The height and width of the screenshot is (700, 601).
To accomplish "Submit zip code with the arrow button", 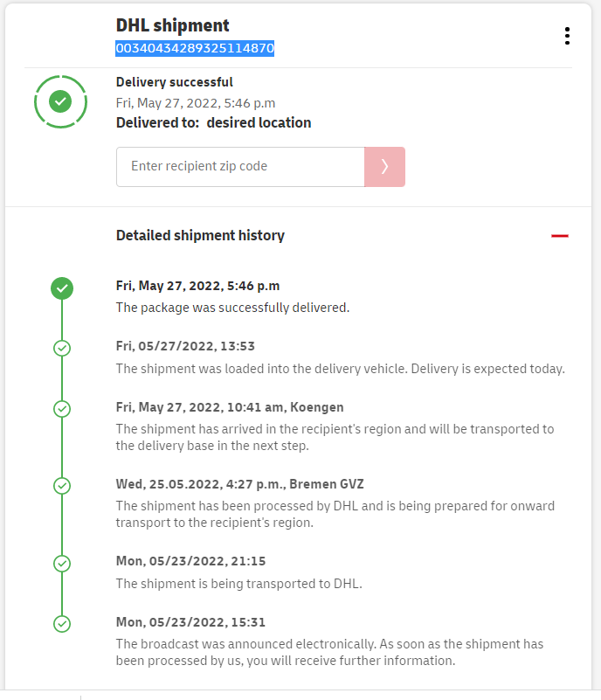I will 384,167.
